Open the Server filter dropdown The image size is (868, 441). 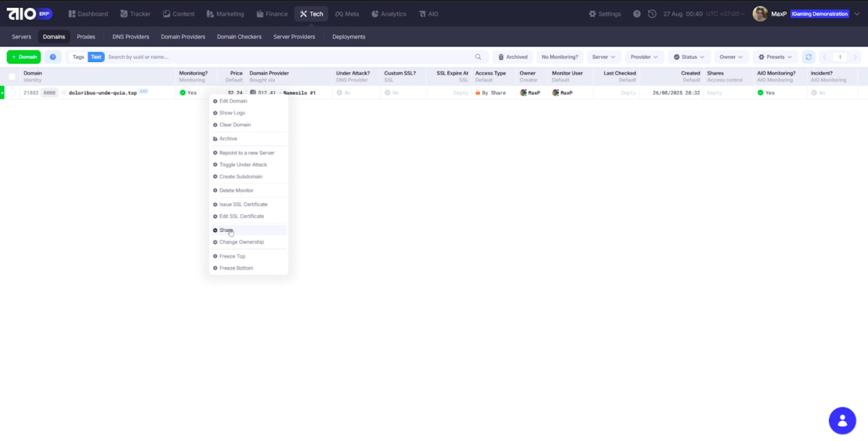(x=604, y=57)
